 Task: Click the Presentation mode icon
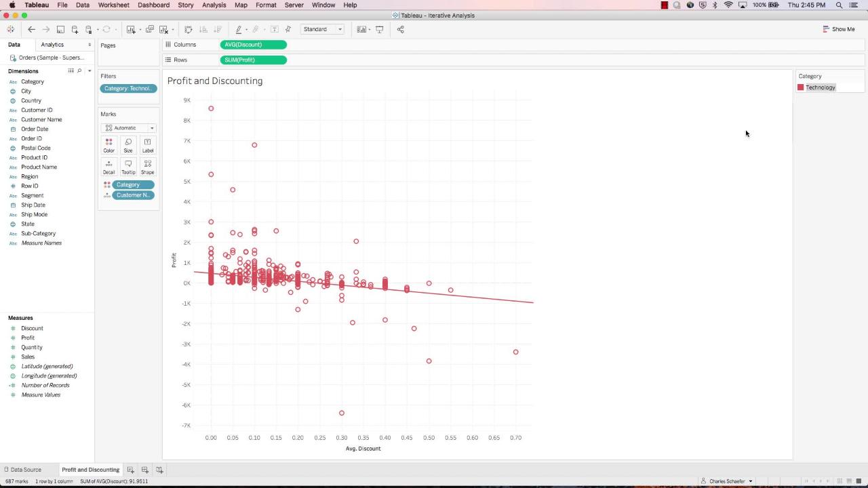click(x=380, y=29)
